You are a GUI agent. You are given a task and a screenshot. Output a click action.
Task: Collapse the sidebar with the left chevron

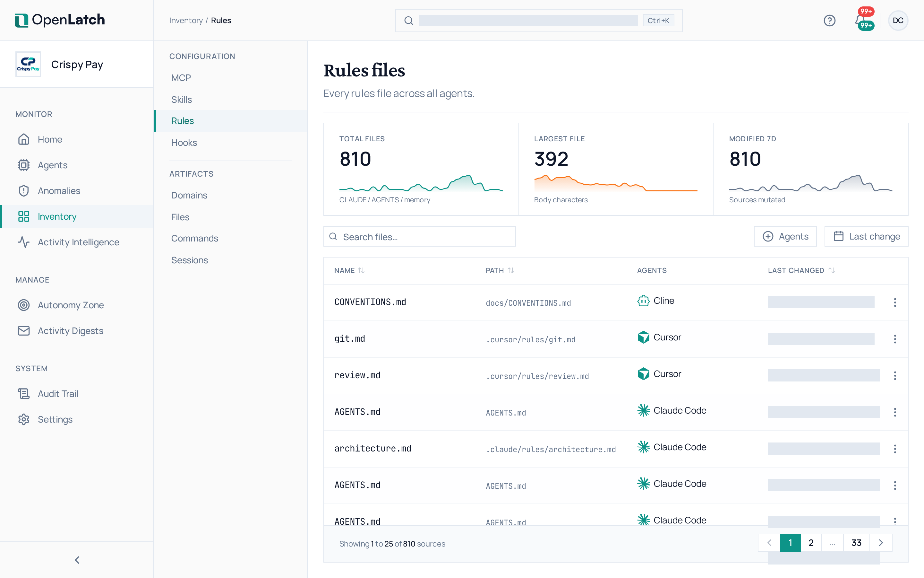(77, 560)
